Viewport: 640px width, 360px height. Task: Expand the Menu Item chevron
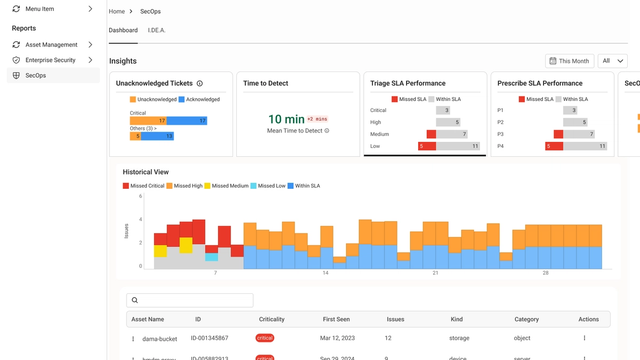tap(90, 9)
